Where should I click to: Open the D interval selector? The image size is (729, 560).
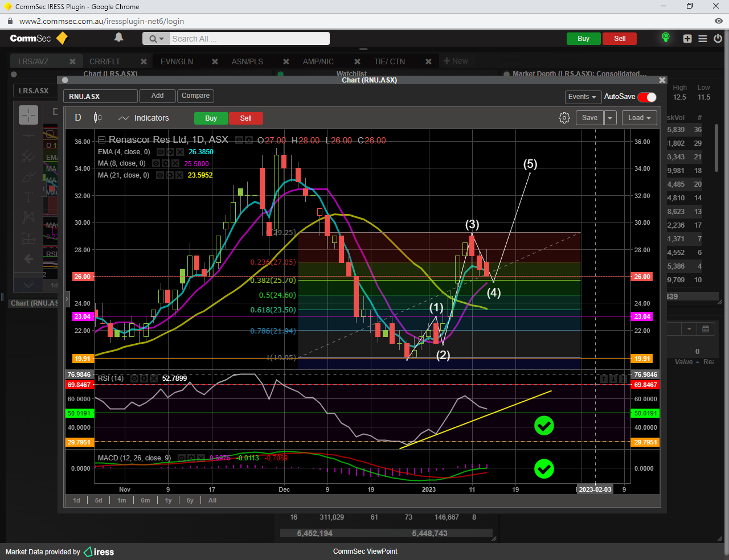[x=78, y=118]
